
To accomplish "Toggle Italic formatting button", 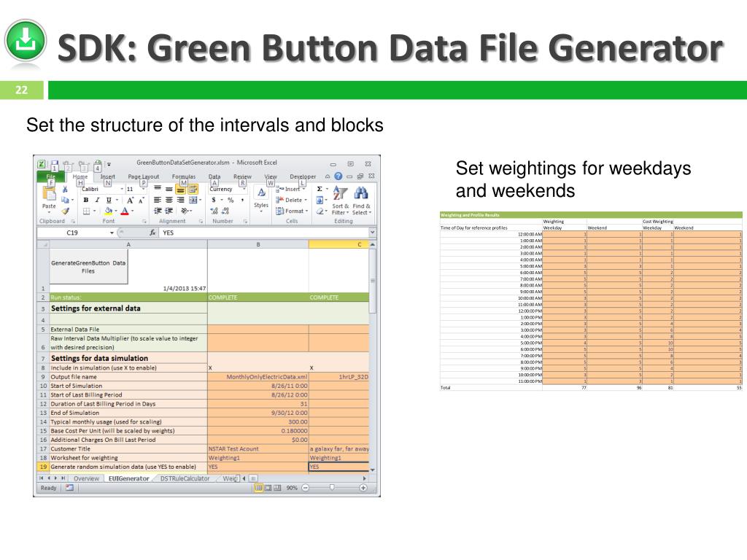I will coord(97,201).
